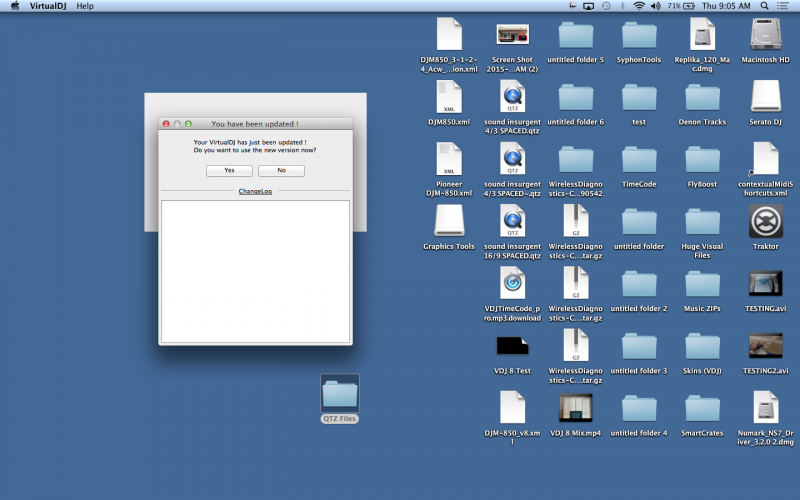Select the Serato DJ drive icon
This screenshot has width=800, height=500.
(x=765, y=96)
